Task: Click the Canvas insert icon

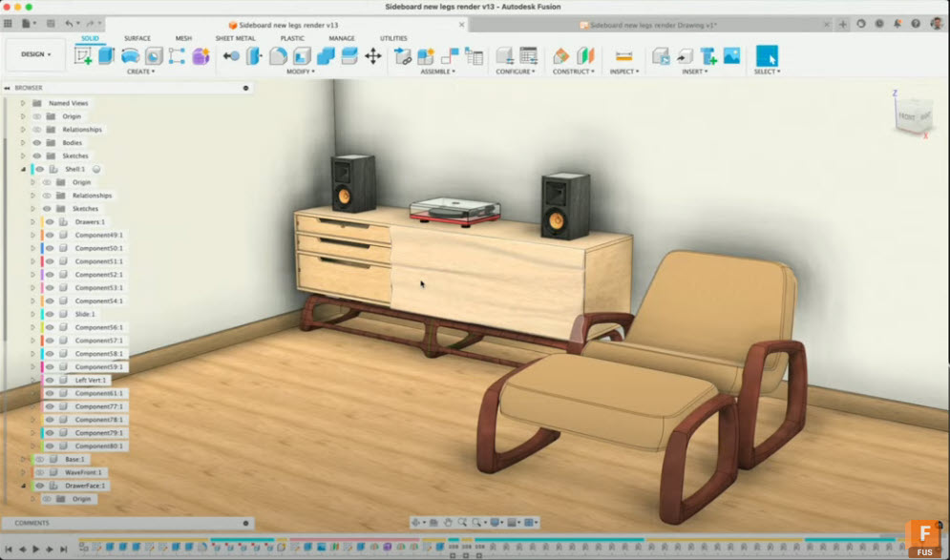Action: pos(730,55)
